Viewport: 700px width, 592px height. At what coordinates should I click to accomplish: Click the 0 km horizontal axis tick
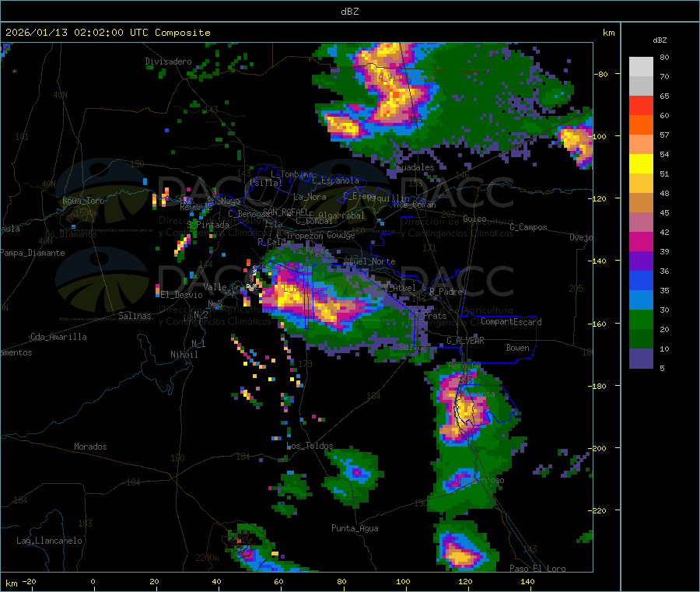point(93,581)
